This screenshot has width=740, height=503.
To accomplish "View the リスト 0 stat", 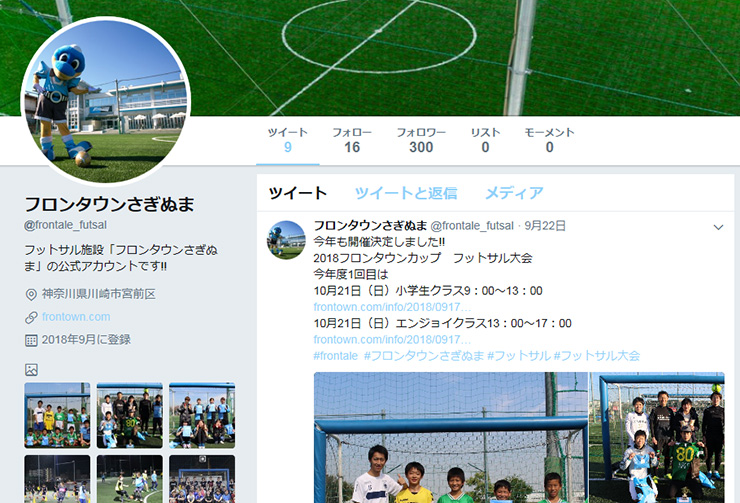I will click(x=485, y=140).
